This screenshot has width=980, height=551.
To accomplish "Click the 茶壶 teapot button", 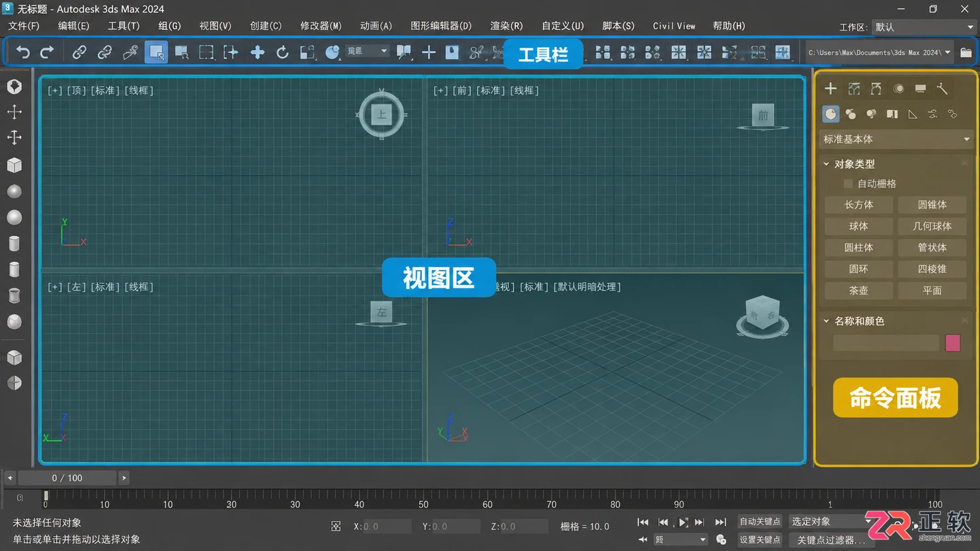I will 859,290.
